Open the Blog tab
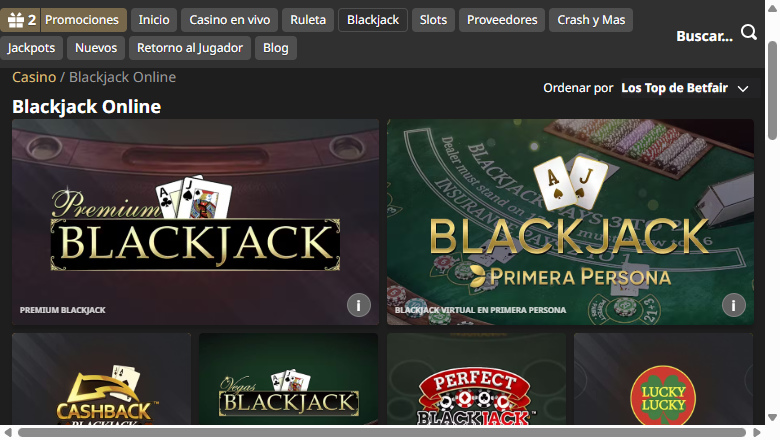Image resolution: width=780 pixels, height=440 pixels. pyautogui.click(x=276, y=48)
